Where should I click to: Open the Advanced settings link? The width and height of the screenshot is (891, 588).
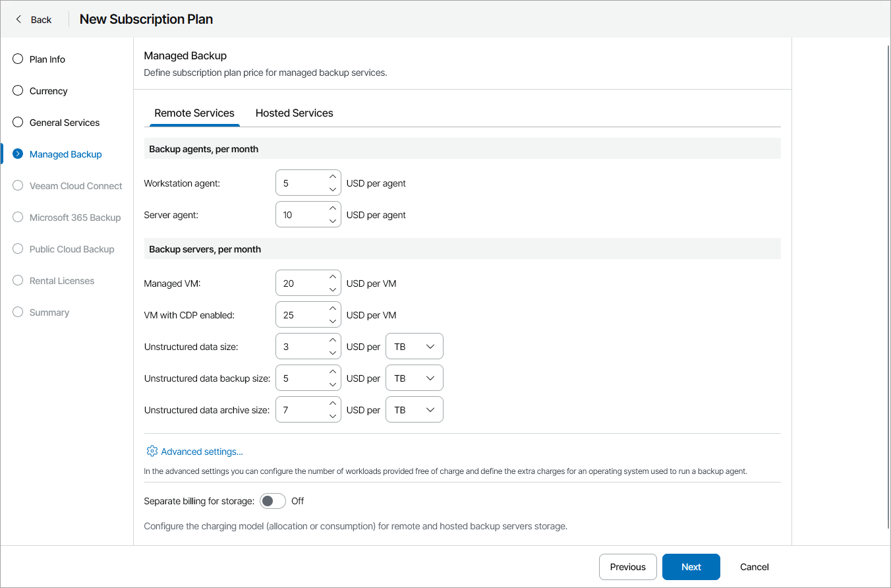pyautogui.click(x=202, y=452)
